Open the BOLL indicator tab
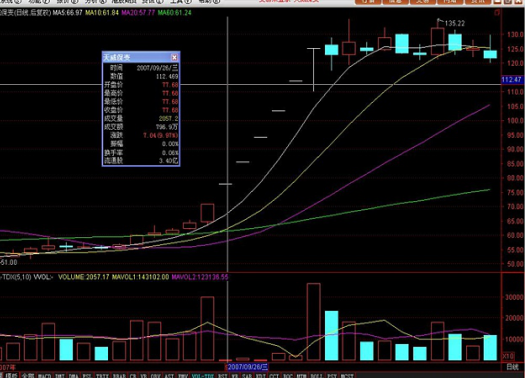This screenshot has height=378, width=529. coord(317,376)
